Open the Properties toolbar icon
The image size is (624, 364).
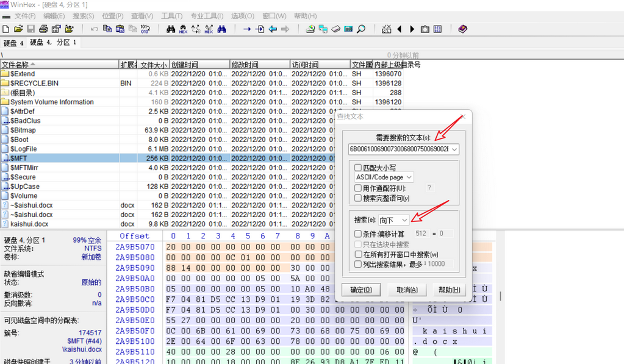pos(56,29)
